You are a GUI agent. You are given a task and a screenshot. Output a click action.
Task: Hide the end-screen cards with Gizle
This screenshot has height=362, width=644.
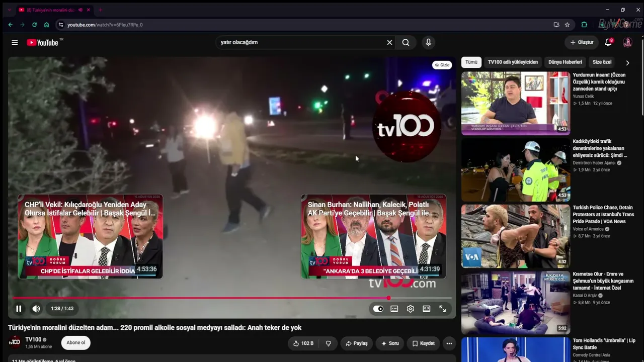pyautogui.click(x=442, y=65)
